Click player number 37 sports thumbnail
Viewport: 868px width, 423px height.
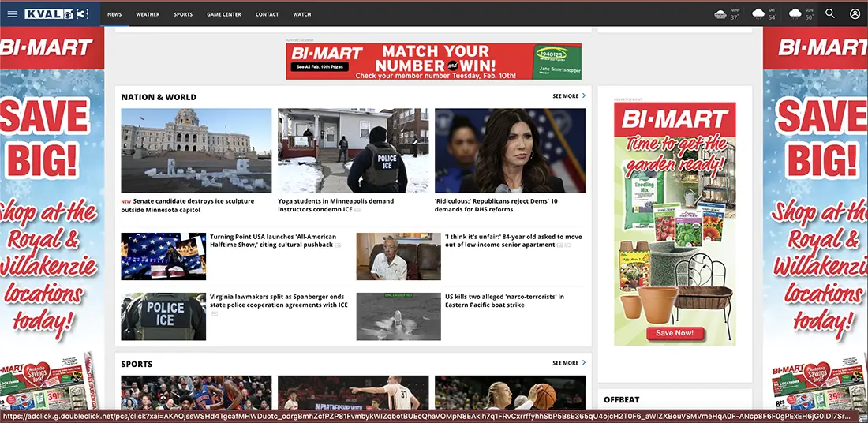pos(354,392)
